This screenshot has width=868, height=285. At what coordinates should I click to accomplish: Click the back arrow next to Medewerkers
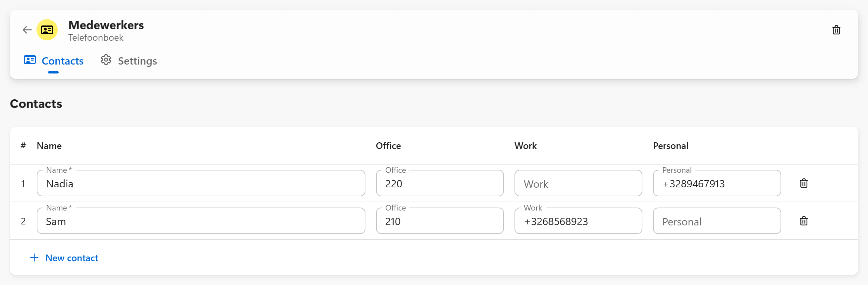(x=27, y=30)
